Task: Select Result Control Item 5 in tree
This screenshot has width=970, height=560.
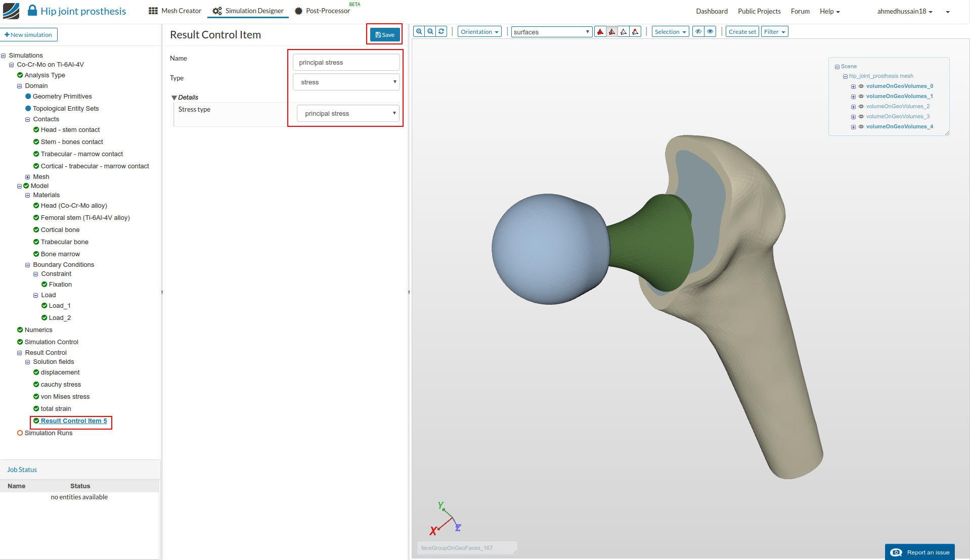Action: pyautogui.click(x=74, y=421)
